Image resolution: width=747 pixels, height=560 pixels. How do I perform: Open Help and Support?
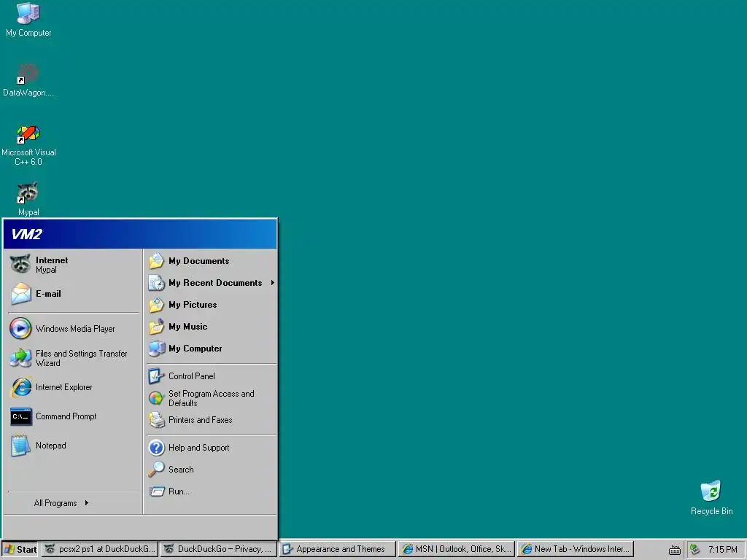[x=211, y=448]
